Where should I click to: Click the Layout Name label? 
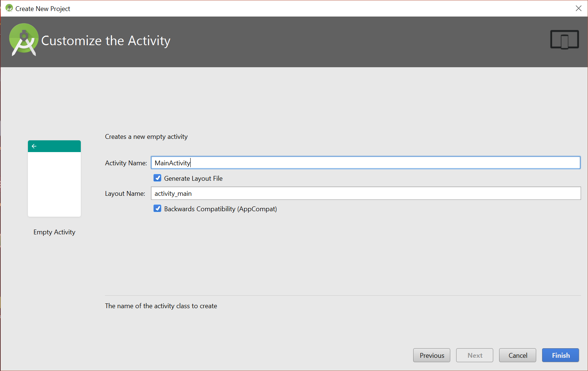click(x=125, y=194)
